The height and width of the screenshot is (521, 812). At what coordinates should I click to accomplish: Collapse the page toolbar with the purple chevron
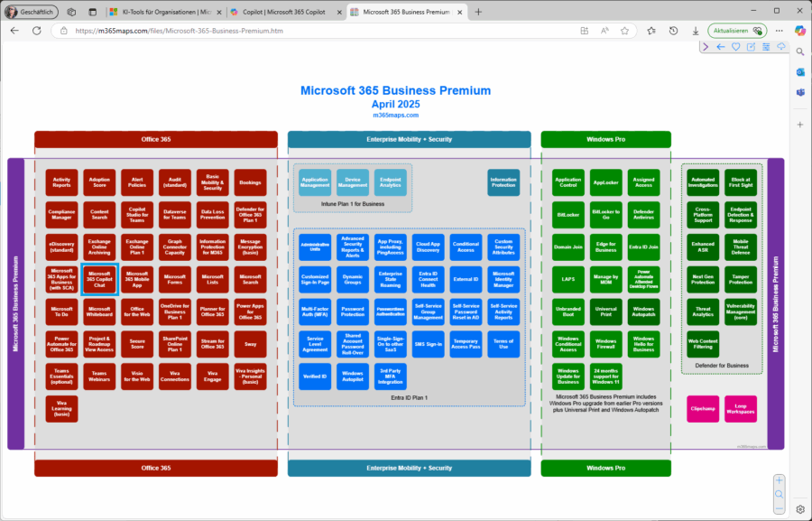pyautogui.click(x=706, y=47)
